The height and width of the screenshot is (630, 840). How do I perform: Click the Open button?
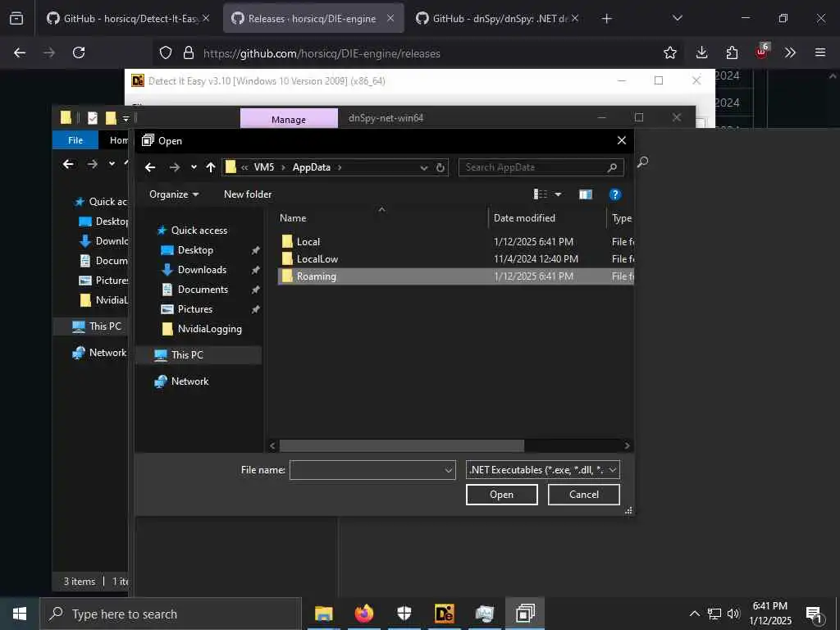tap(501, 495)
